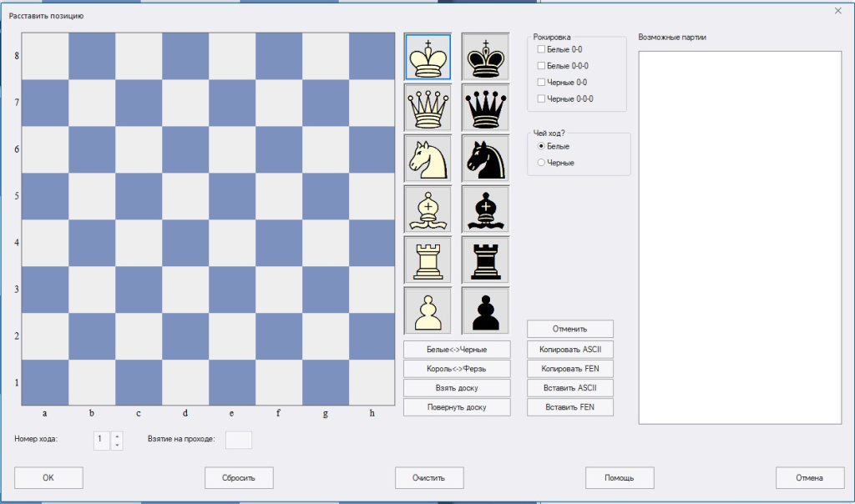Select the white king piece
Screen dimensions: 855x504
tap(428, 57)
